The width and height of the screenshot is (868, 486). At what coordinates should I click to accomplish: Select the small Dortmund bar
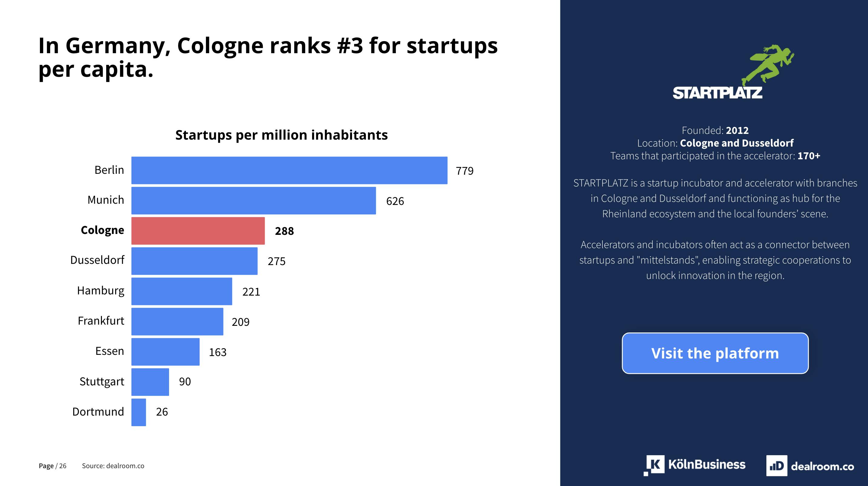(139, 412)
